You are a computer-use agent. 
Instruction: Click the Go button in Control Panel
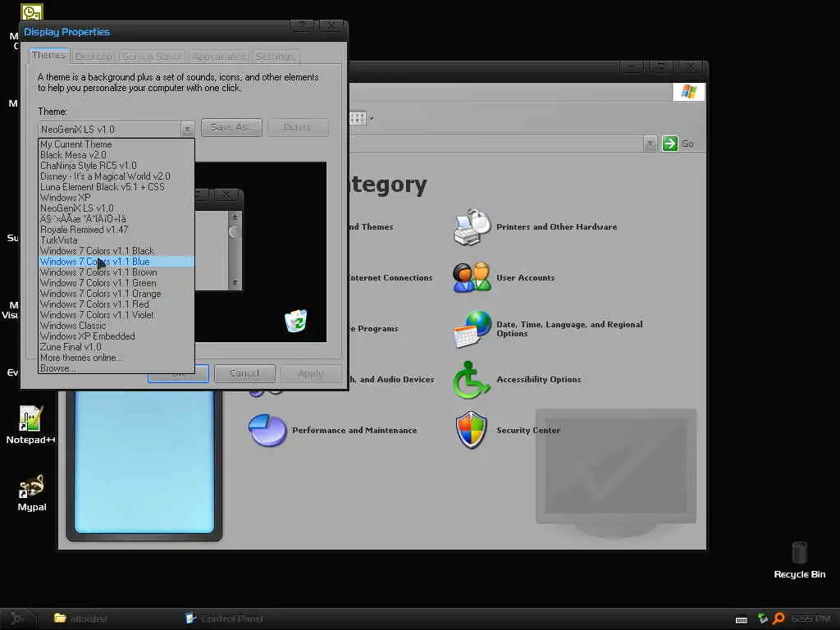678,144
